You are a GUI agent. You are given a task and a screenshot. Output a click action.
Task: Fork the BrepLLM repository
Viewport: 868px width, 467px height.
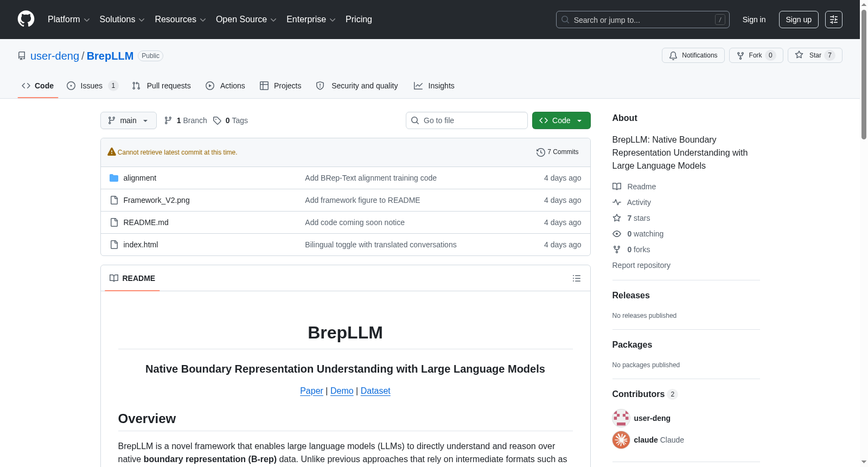point(756,55)
